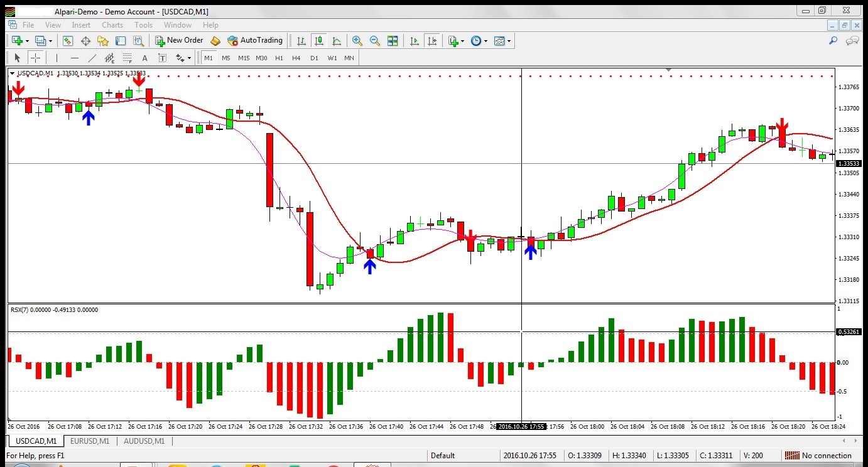This screenshot has height=467, width=868.
Task: Open the Market Watch window icon
Action: pyautogui.click(x=68, y=41)
